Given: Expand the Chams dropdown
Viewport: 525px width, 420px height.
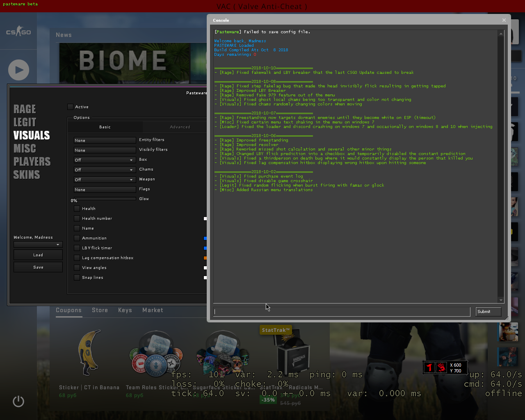Looking at the screenshot, I should (105, 170).
